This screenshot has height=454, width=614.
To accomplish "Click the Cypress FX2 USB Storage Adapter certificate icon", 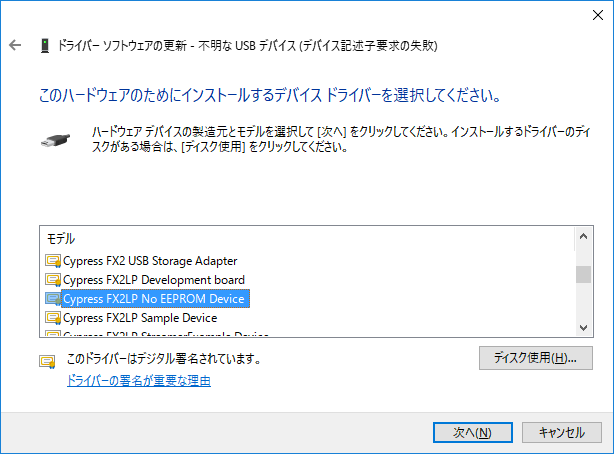I will pyautogui.click(x=53, y=261).
